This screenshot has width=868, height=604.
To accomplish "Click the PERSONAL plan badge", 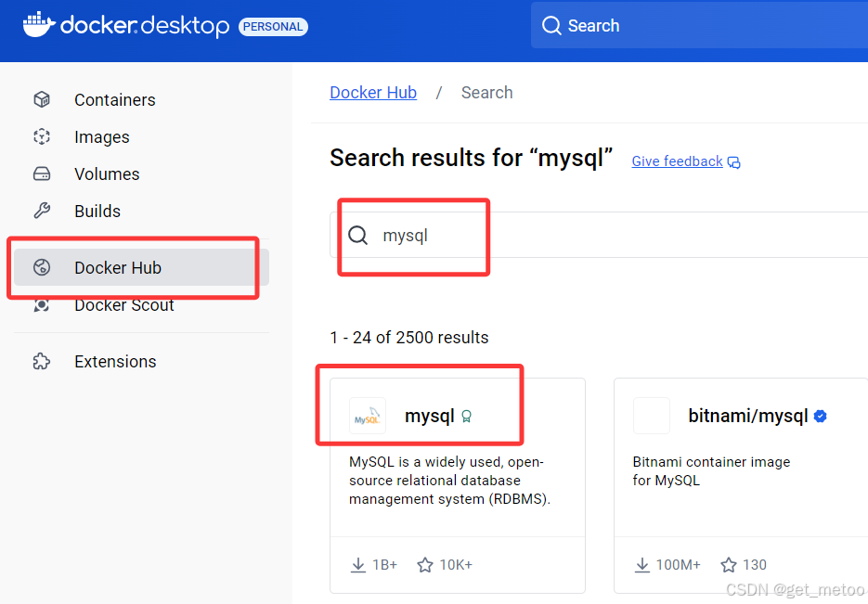I will [273, 27].
